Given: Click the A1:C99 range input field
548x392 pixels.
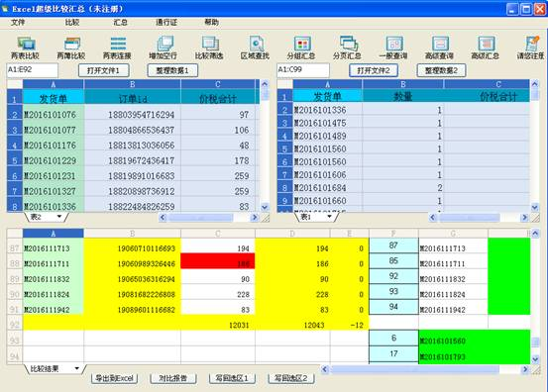Looking at the screenshot, I should click(x=303, y=70).
